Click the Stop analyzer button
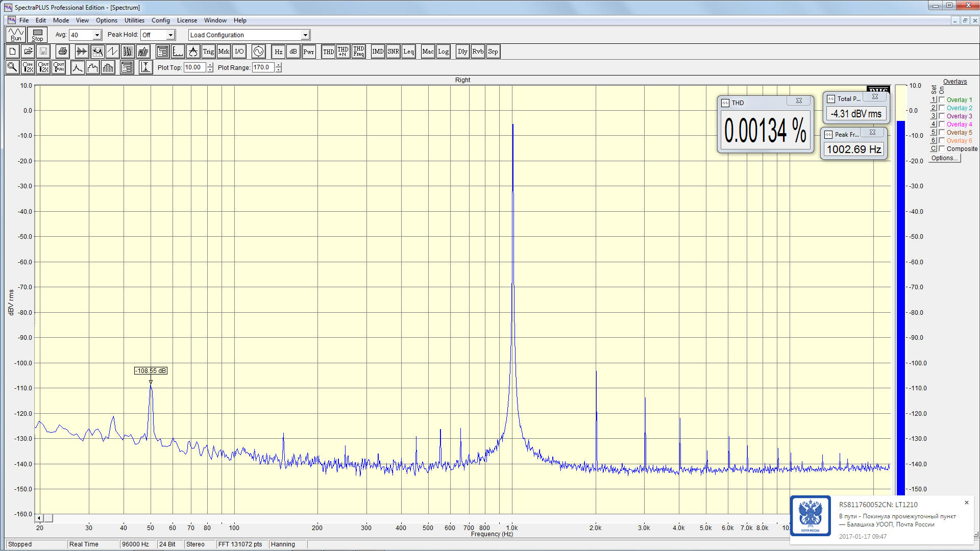Screen dimensions: 980x551 click(x=37, y=35)
